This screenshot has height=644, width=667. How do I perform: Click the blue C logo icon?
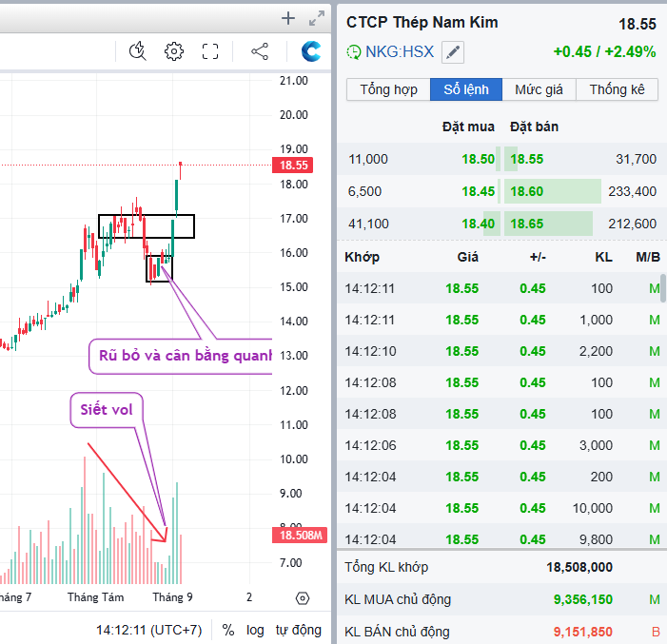pyautogui.click(x=310, y=51)
